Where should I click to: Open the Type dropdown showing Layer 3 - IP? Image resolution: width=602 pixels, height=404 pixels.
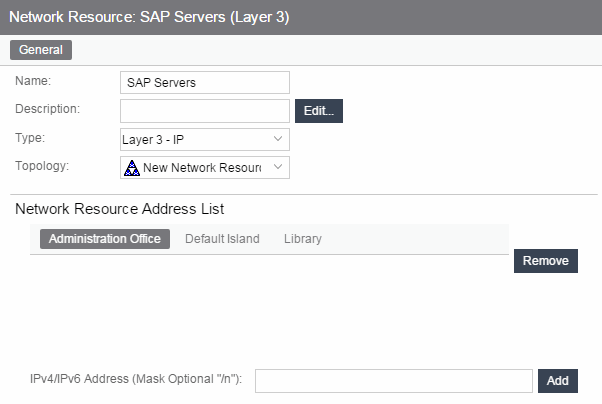tap(205, 139)
